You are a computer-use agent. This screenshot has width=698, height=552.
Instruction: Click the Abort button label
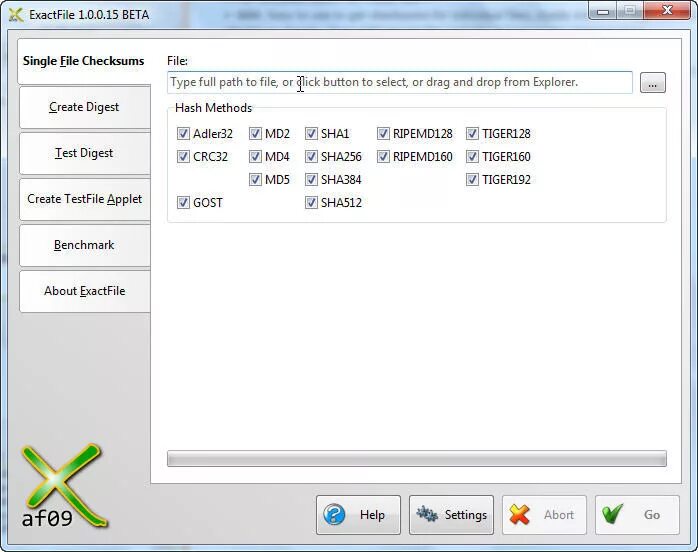(x=559, y=515)
